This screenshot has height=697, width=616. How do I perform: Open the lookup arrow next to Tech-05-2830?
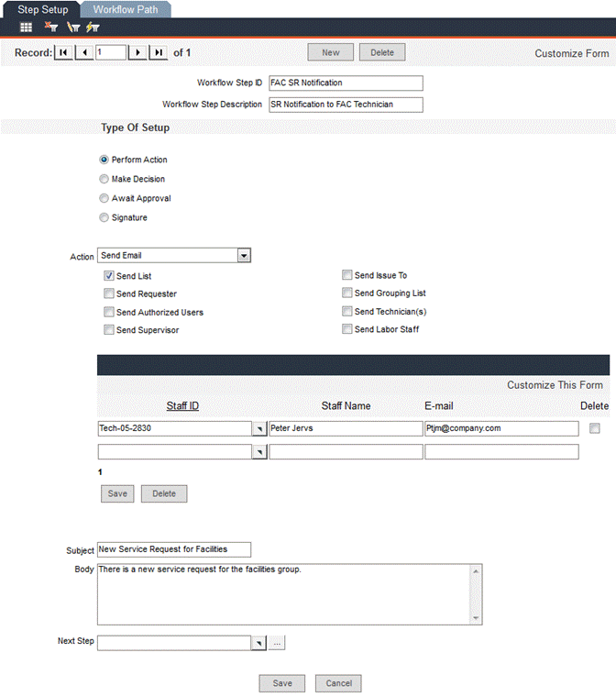coord(259,429)
